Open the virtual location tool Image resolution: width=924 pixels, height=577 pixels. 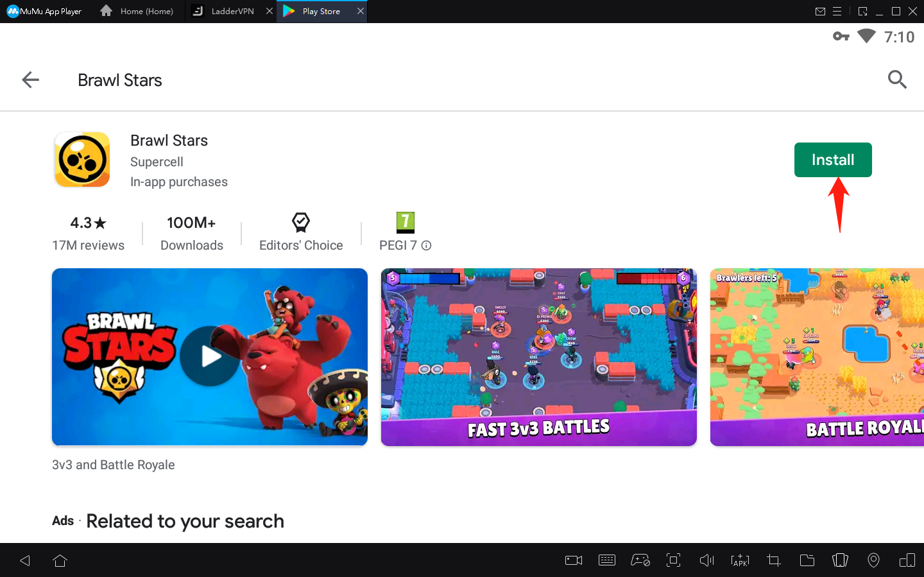pyautogui.click(x=873, y=560)
